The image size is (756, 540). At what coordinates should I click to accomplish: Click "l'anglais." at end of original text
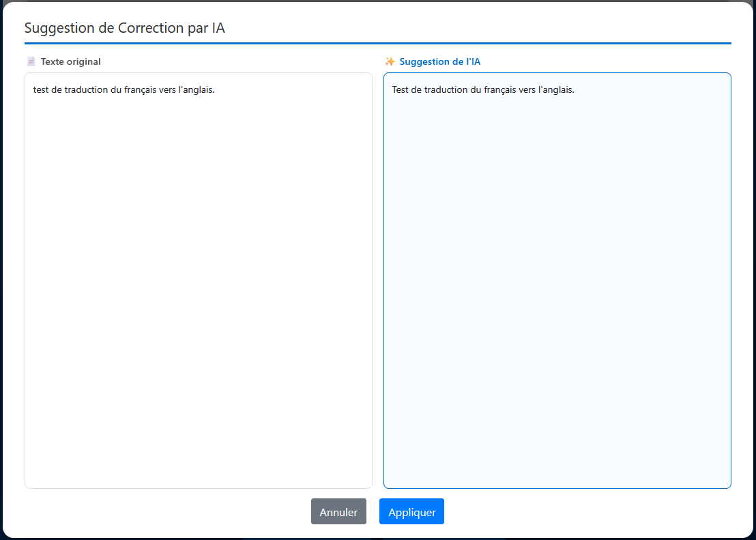197,89
